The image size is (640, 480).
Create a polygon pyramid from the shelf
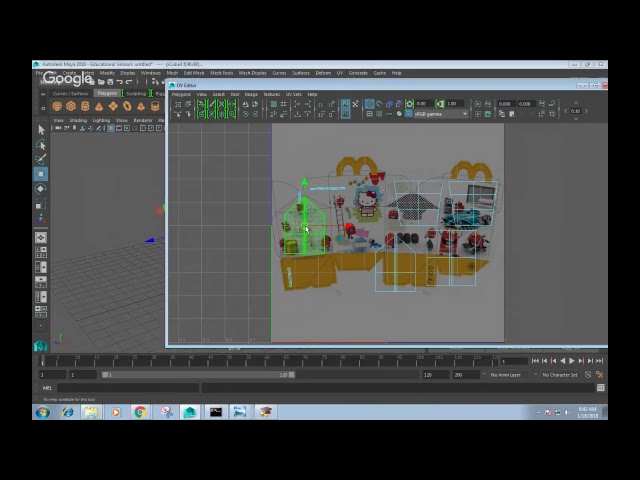pyautogui.click(x=141, y=107)
